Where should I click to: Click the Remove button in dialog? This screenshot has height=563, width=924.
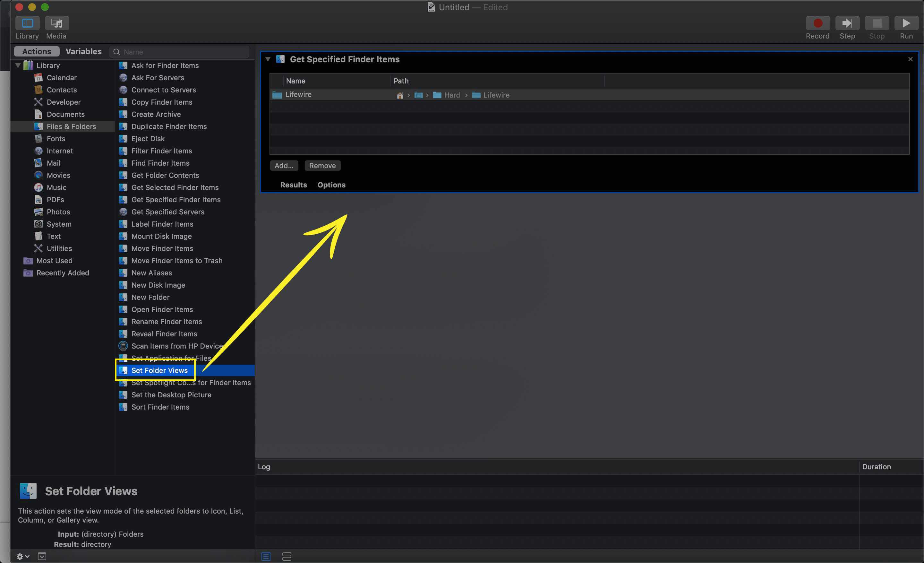click(322, 166)
